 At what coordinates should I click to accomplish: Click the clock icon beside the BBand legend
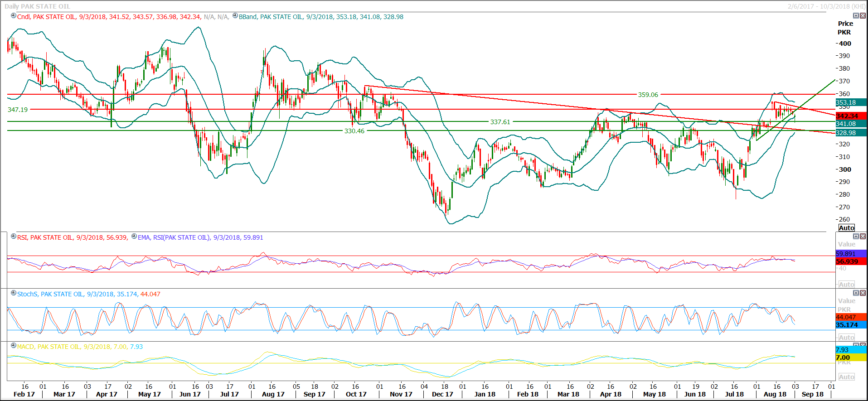point(235,16)
